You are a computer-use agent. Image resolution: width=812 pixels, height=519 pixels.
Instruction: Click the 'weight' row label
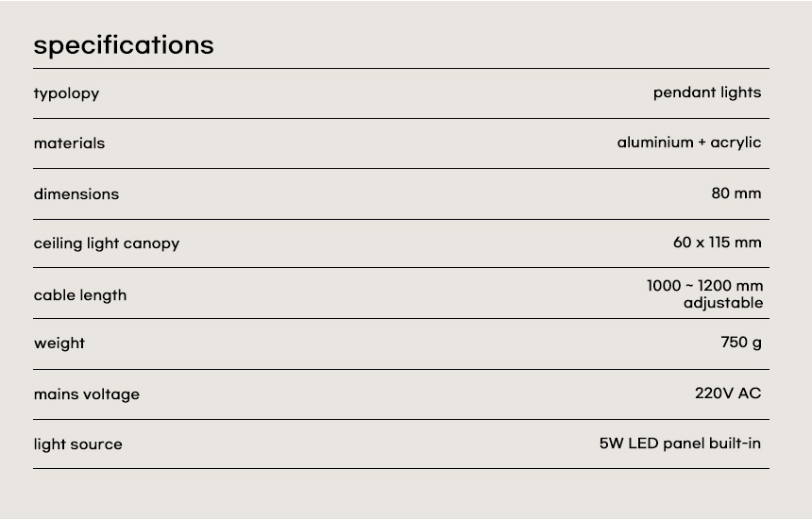[59, 343]
